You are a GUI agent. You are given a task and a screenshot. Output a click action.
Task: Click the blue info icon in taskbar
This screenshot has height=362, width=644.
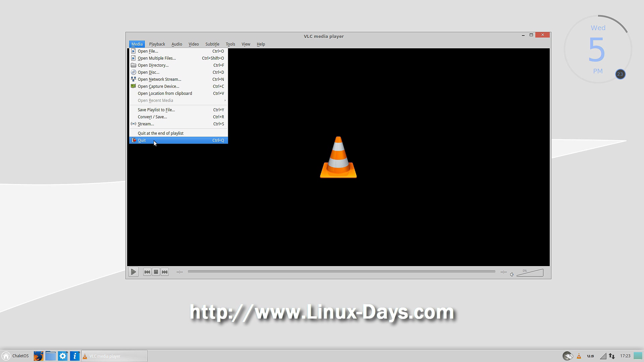tap(75, 356)
